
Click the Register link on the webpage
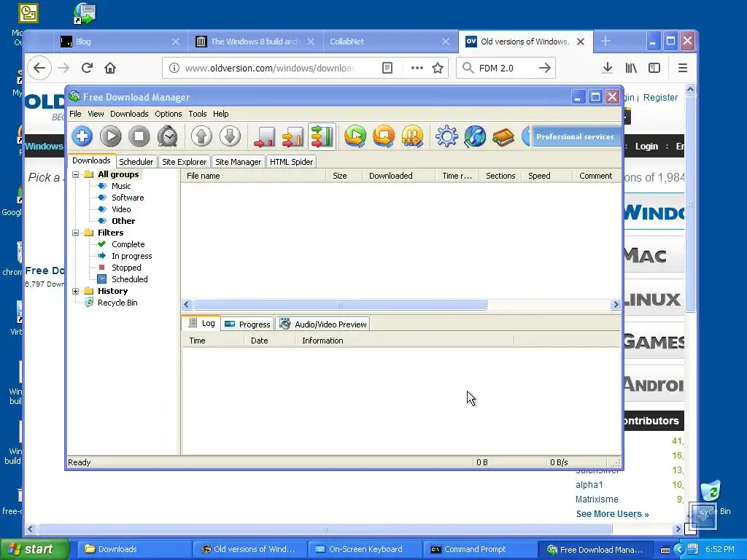[x=660, y=98]
